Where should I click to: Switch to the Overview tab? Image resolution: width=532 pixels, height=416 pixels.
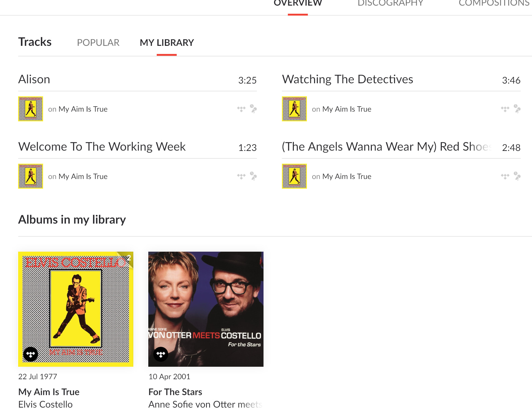pyautogui.click(x=298, y=4)
